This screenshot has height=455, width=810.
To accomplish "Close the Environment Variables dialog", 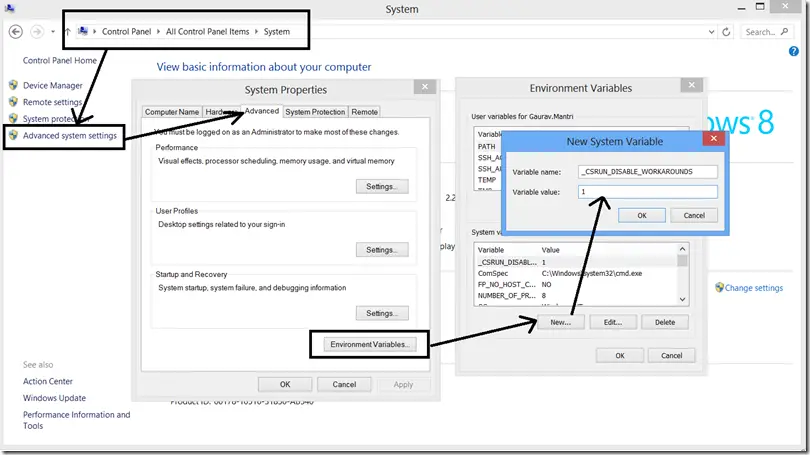I will click(692, 85).
